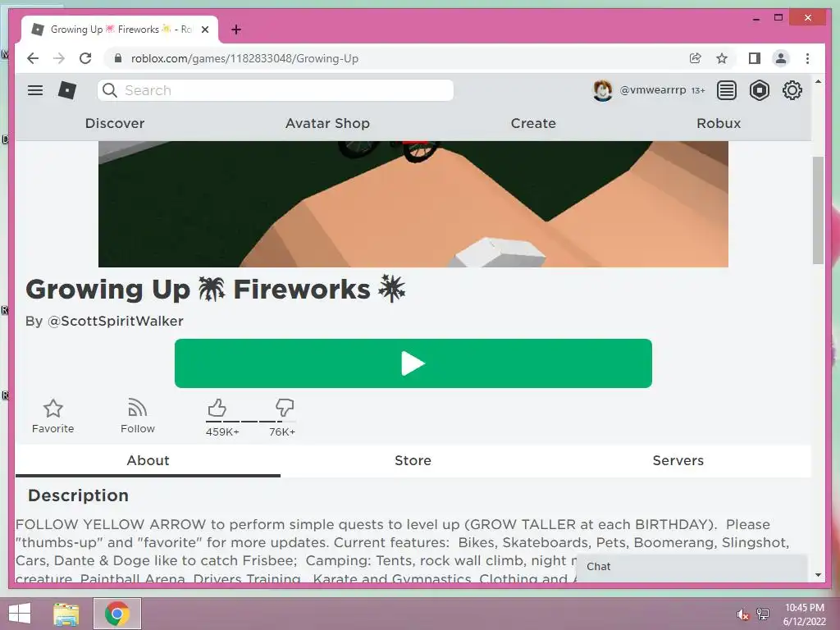The width and height of the screenshot is (840, 630).
Task: Share this page icon in address bar
Action: coord(696,58)
